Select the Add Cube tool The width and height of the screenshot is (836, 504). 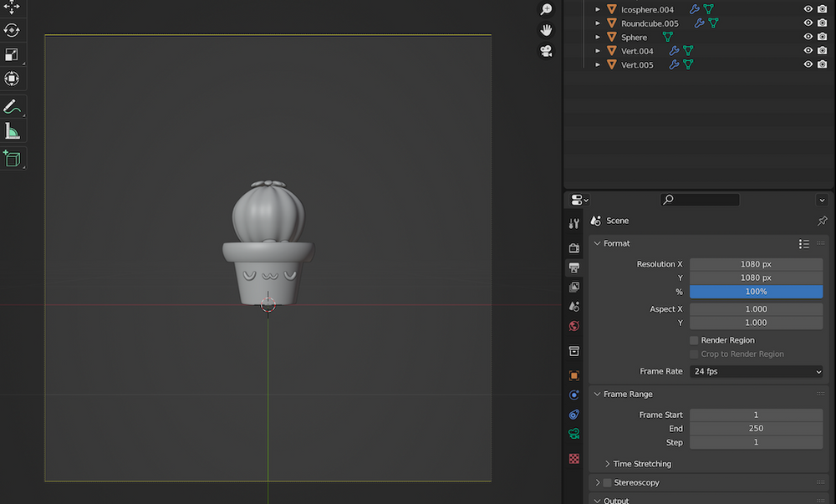tap(12, 158)
